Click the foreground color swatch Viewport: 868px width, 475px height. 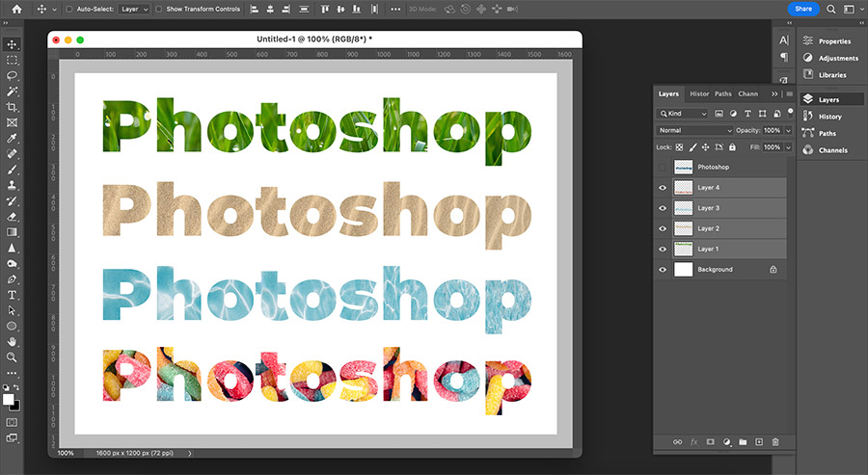(x=9, y=400)
